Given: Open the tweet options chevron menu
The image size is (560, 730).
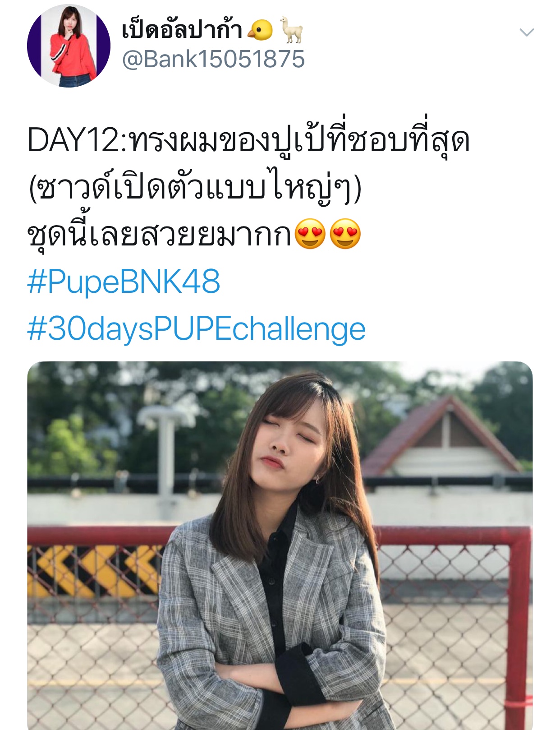Looking at the screenshot, I should point(527,32).
